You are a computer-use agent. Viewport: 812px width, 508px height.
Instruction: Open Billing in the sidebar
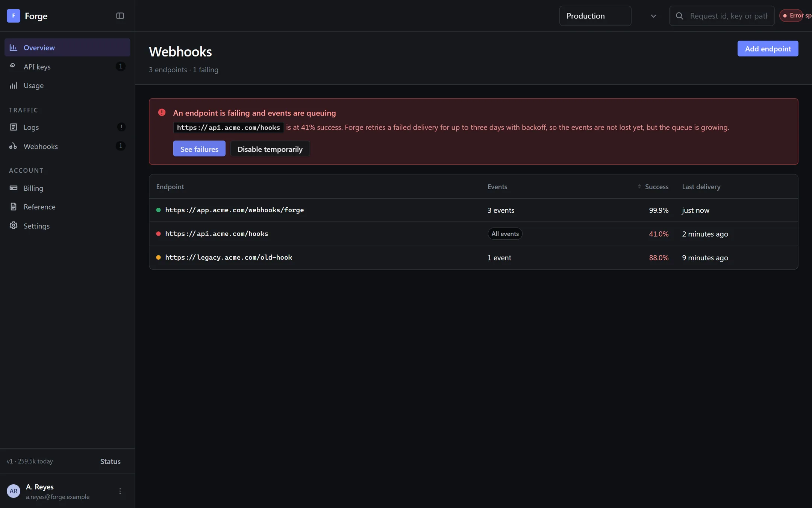(67, 188)
